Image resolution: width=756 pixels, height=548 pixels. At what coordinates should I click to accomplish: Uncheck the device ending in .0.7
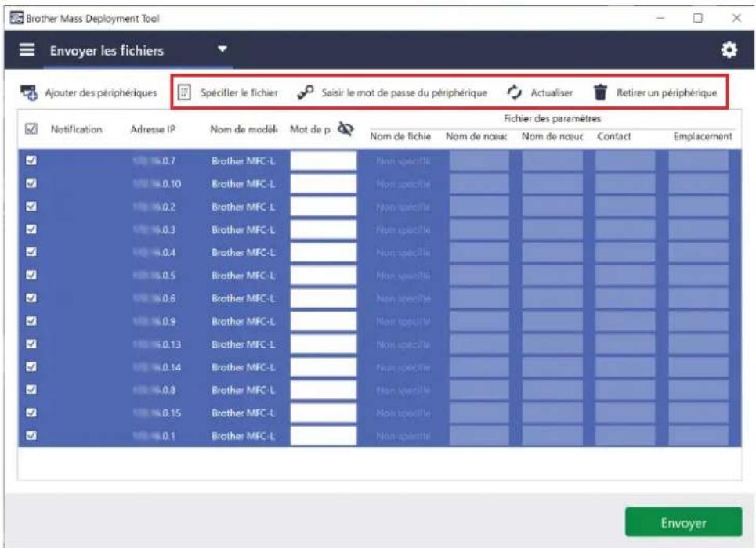[31, 160]
